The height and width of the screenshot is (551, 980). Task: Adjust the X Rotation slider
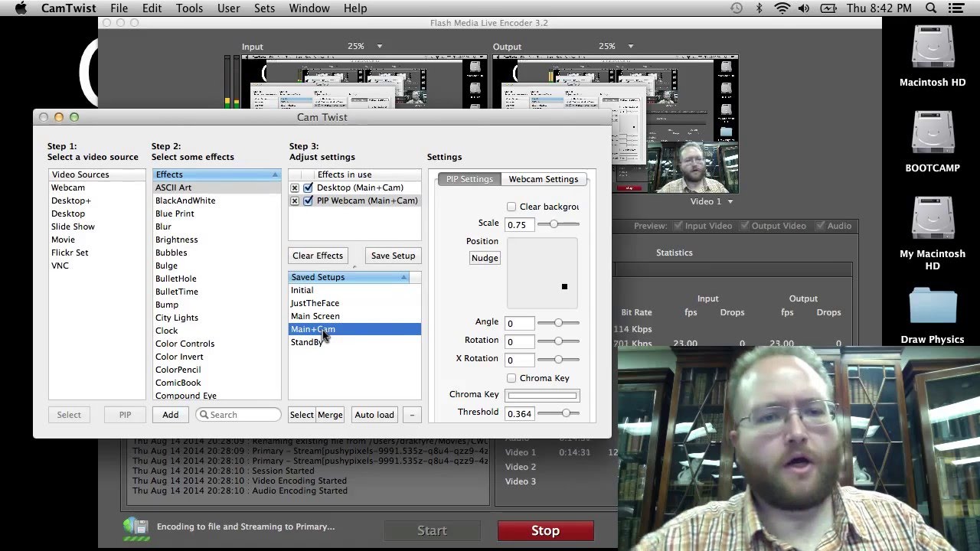click(558, 360)
